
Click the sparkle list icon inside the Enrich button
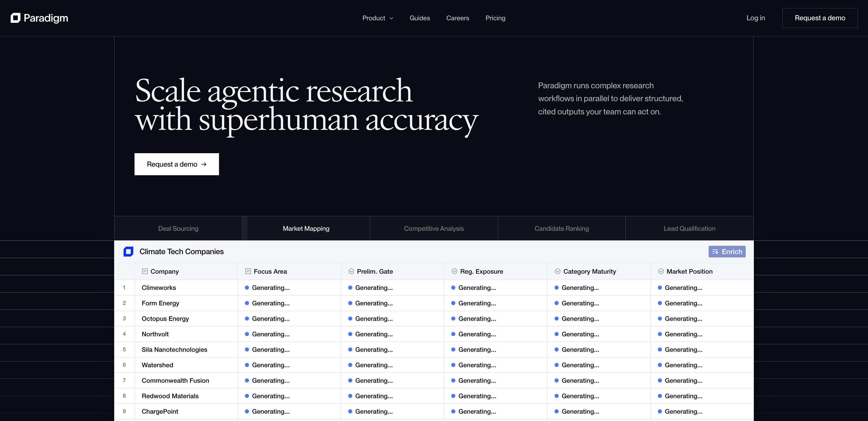point(715,252)
